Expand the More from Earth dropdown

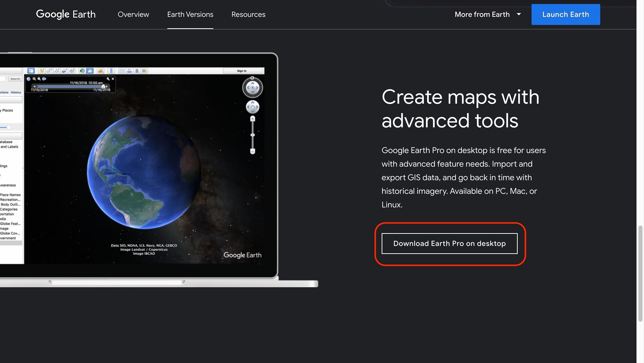(x=488, y=14)
